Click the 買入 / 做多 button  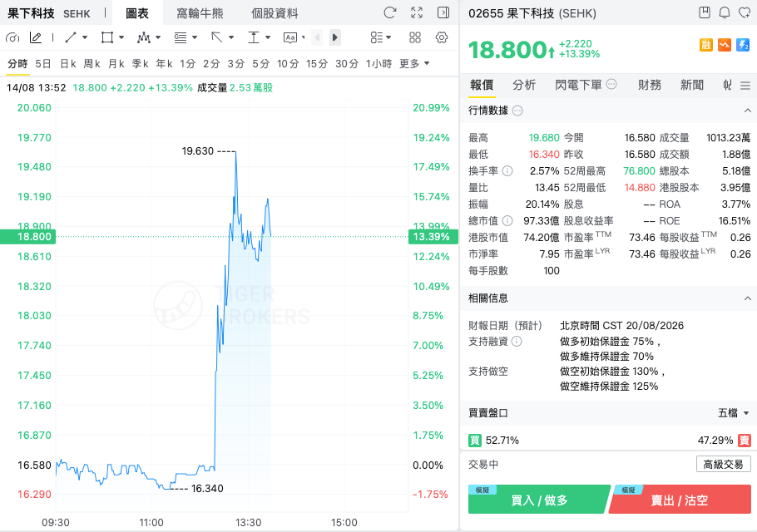[539, 500]
